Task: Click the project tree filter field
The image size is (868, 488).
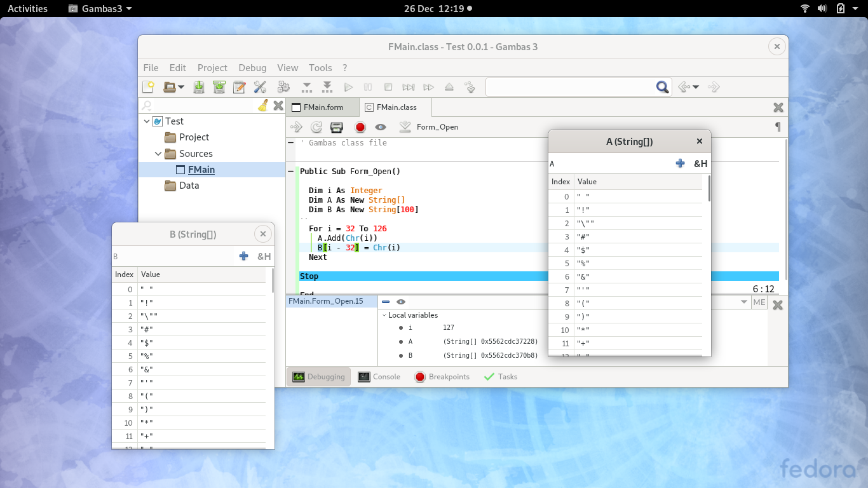Action: (205, 105)
